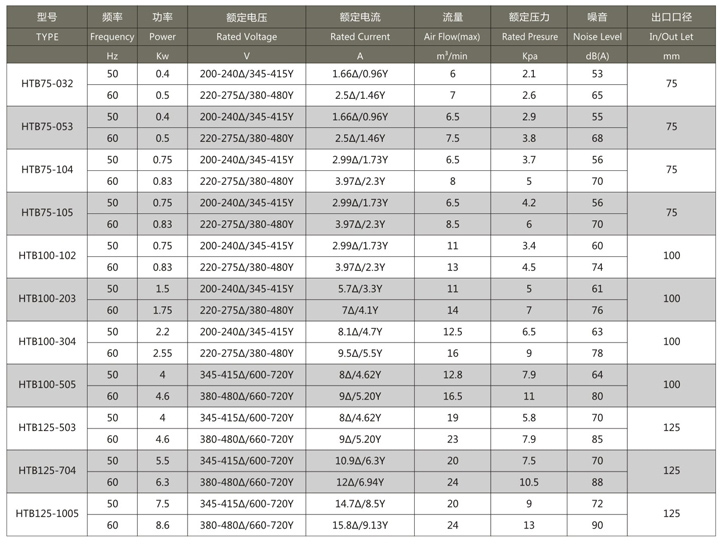Select the 12.8 air flow value

coord(452,375)
